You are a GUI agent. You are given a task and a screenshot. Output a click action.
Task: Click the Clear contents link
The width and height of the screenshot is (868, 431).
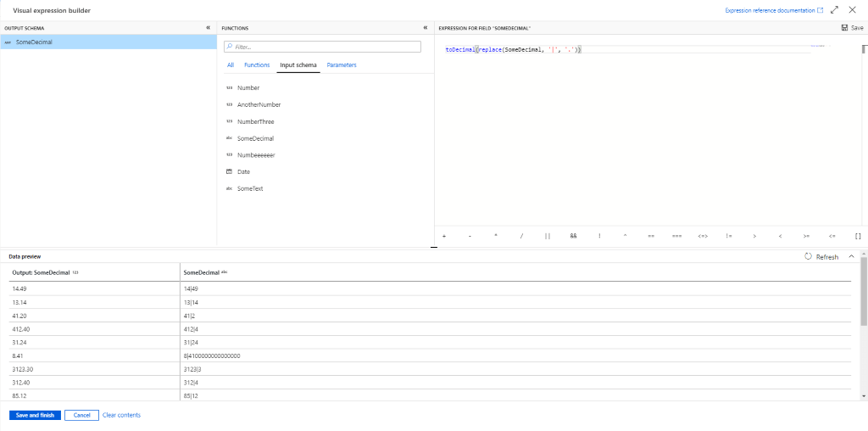122,415
